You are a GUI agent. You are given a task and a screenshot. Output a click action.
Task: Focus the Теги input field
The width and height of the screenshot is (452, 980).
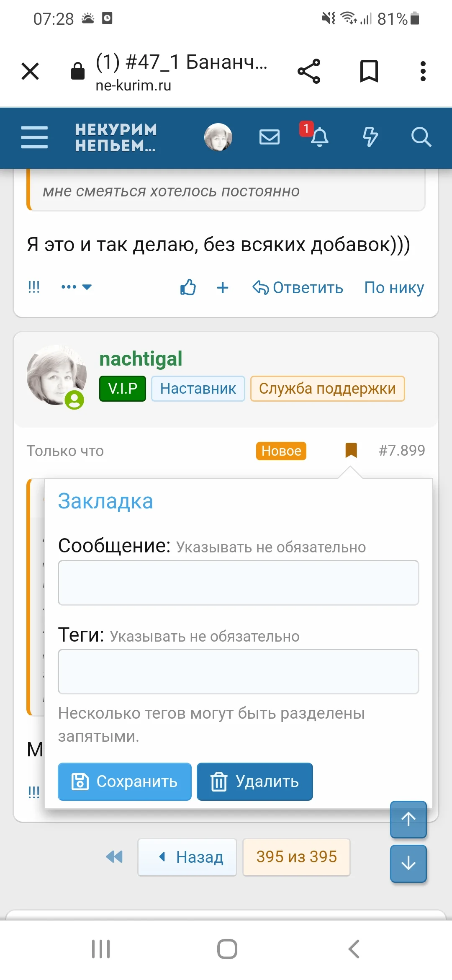[239, 671]
